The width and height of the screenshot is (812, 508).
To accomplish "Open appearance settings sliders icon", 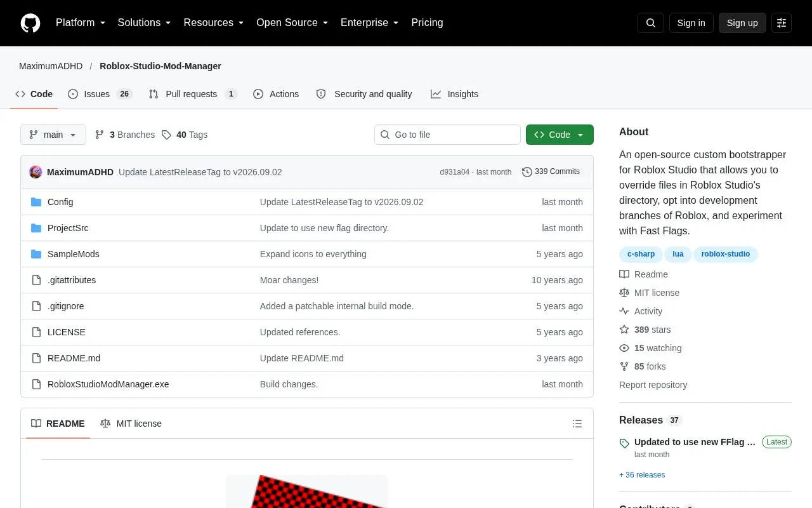I will [782, 23].
